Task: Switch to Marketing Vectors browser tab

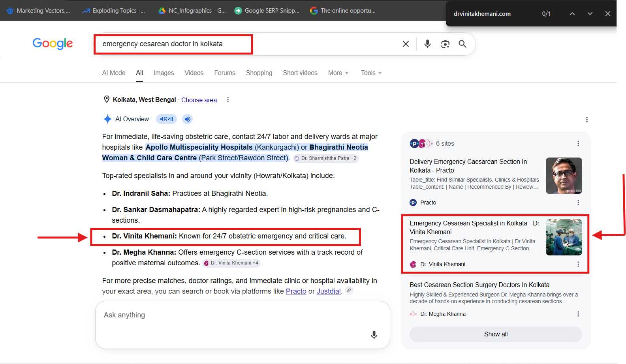Action: 38,11
